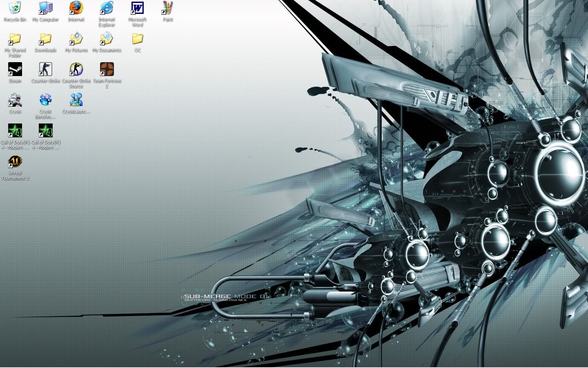Launch the Unreal Tournament 3 shortcut
This screenshot has width=588, height=368.
coord(15,162)
